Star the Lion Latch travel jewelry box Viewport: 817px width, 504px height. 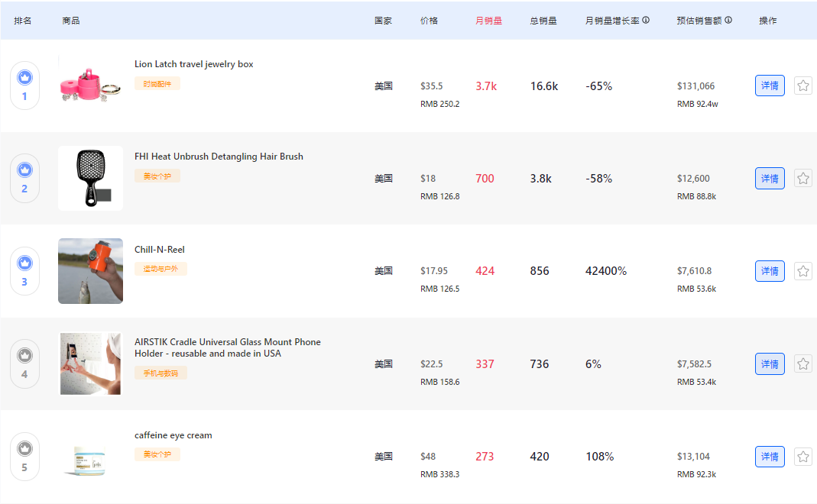coord(802,86)
